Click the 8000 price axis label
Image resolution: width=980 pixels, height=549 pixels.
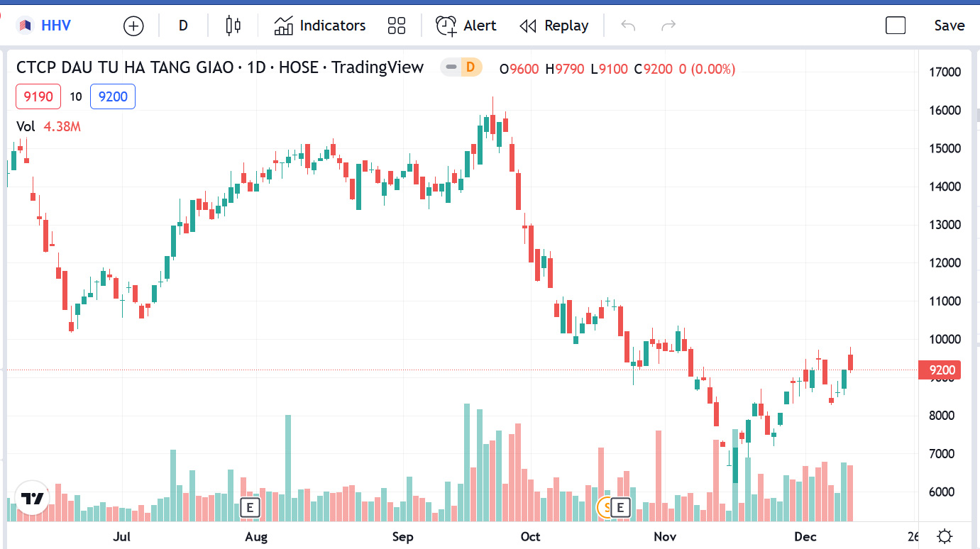tap(943, 416)
